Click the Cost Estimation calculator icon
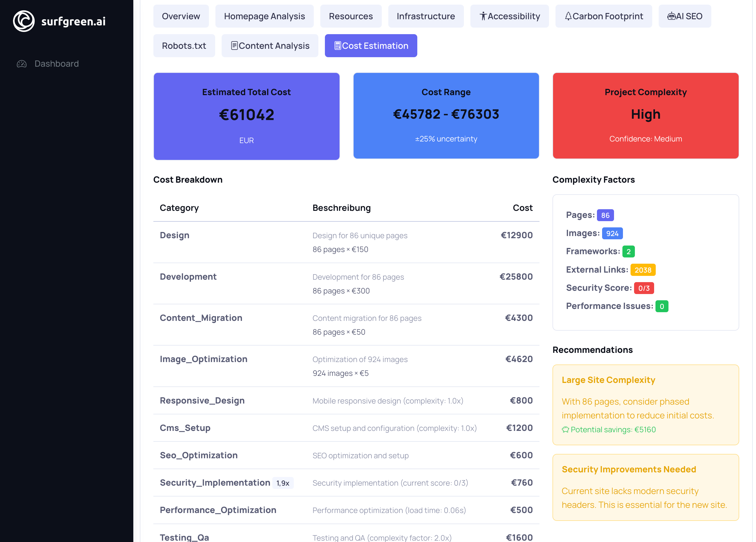 338,46
